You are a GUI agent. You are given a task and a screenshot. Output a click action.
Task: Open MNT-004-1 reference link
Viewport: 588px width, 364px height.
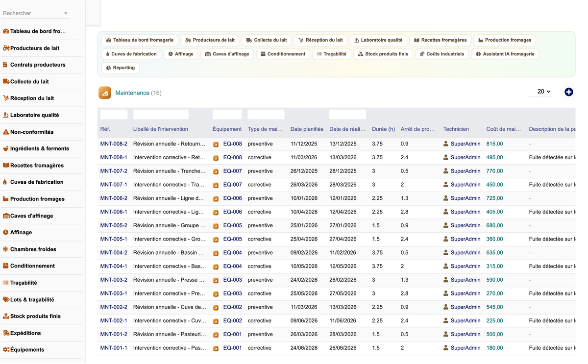click(x=114, y=267)
